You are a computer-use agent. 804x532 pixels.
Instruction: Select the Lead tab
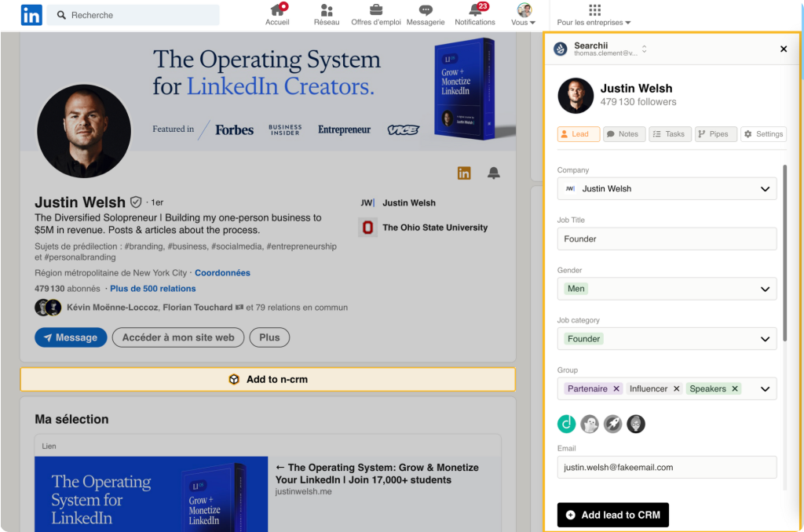pos(579,133)
